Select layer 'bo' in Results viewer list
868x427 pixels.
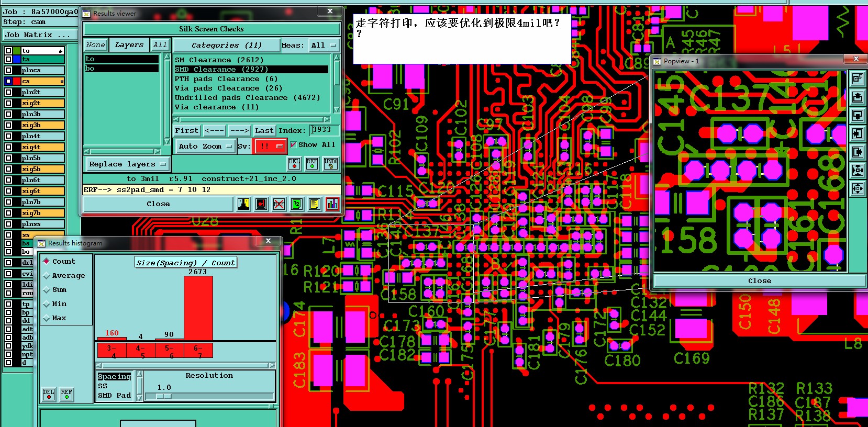[121, 69]
